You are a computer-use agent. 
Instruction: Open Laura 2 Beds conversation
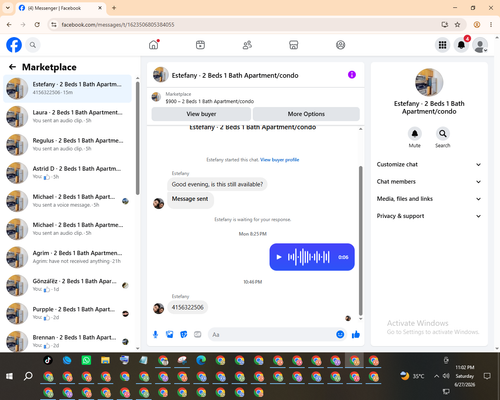click(67, 116)
